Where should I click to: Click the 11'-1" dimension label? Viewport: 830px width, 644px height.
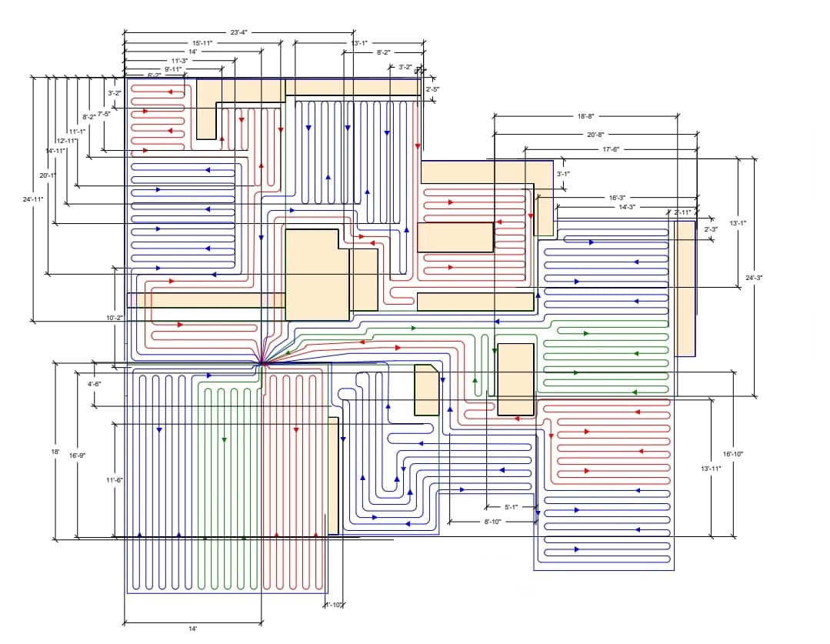(77, 132)
